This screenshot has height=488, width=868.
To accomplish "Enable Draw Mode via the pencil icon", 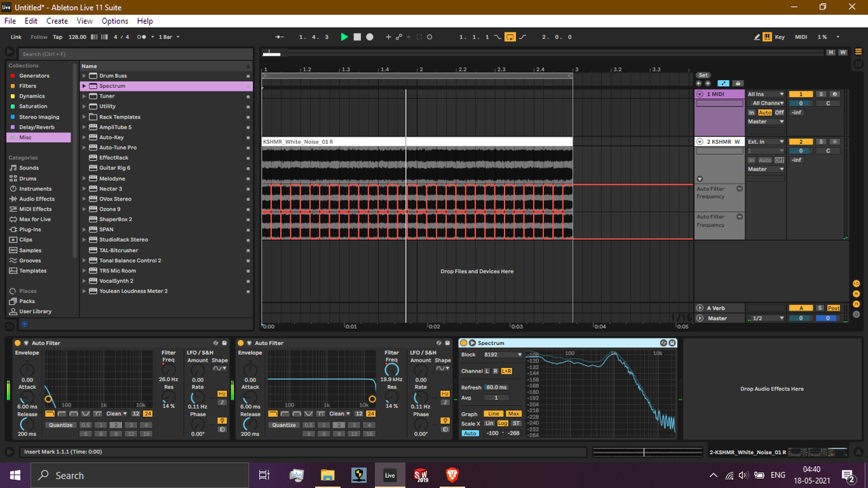I will (x=758, y=37).
